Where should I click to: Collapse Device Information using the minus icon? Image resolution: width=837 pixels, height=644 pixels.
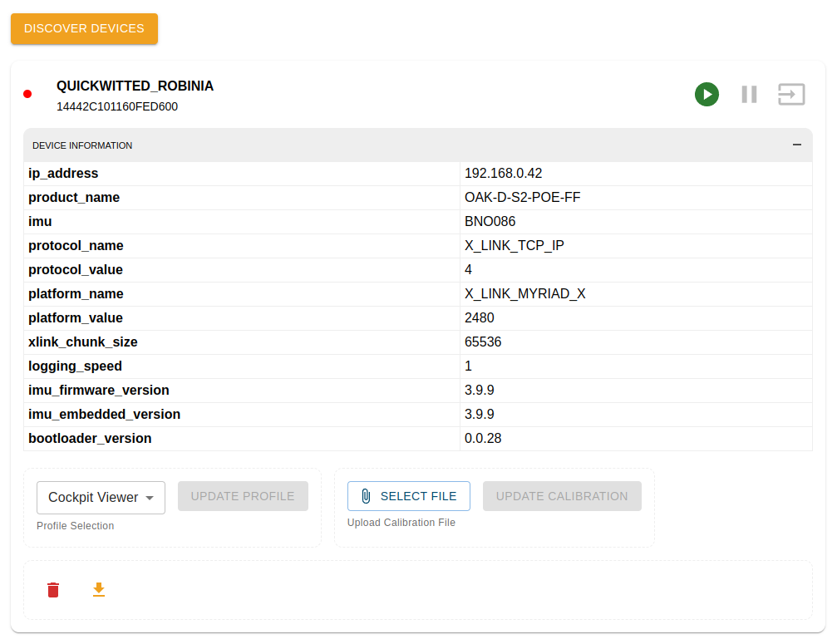pyautogui.click(x=796, y=145)
